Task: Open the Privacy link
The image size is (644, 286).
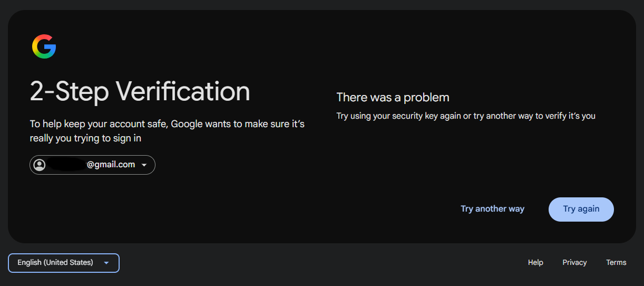Action: (x=574, y=262)
